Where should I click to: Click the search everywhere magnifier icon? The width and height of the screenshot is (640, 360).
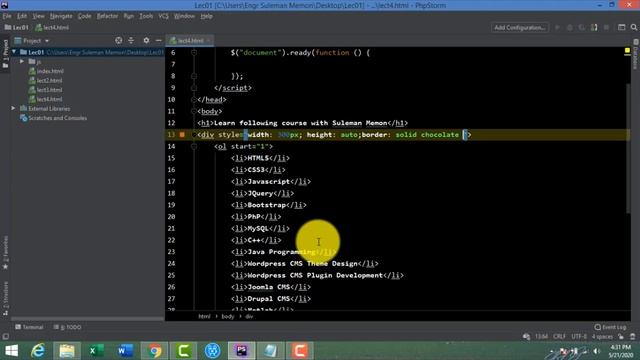(633, 27)
